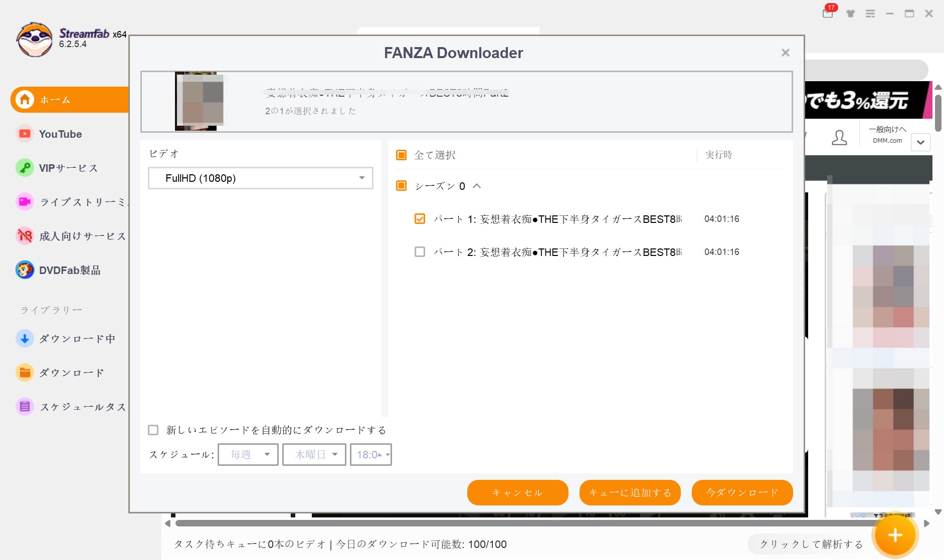The width and height of the screenshot is (944, 560).
Task: Open the notification icon with badge 17
Action: pyautogui.click(x=828, y=13)
